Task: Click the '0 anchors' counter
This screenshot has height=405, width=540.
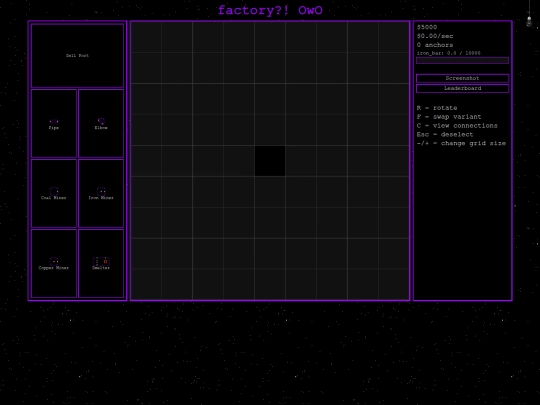Action: click(435, 45)
